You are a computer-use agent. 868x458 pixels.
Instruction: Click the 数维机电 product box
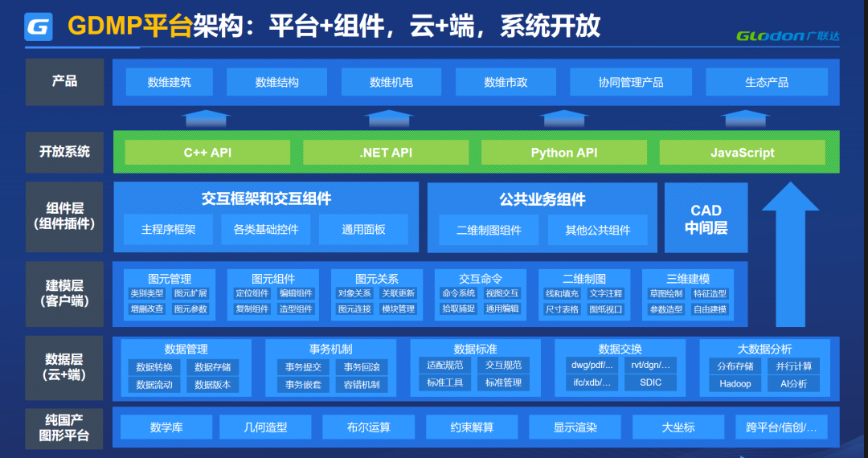point(391,83)
